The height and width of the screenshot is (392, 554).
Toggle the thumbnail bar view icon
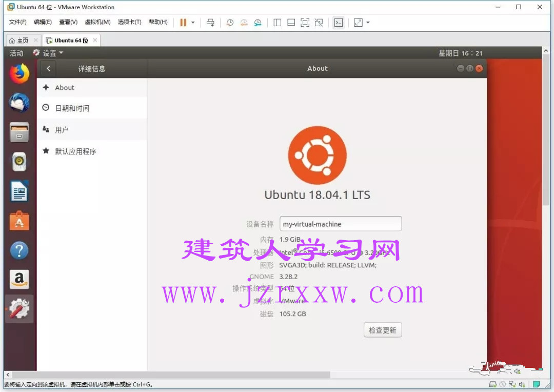click(291, 23)
